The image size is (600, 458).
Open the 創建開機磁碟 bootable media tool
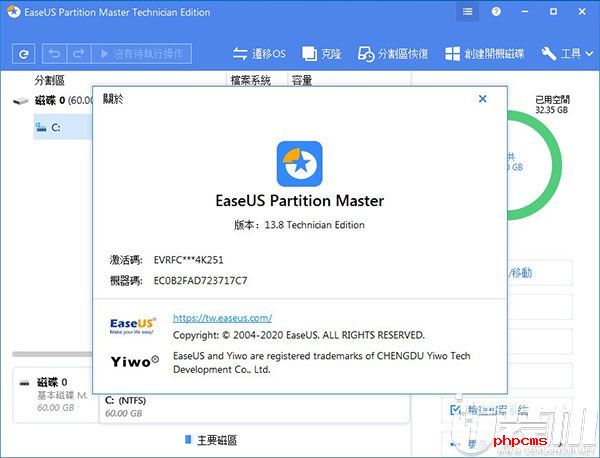click(x=485, y=54)
